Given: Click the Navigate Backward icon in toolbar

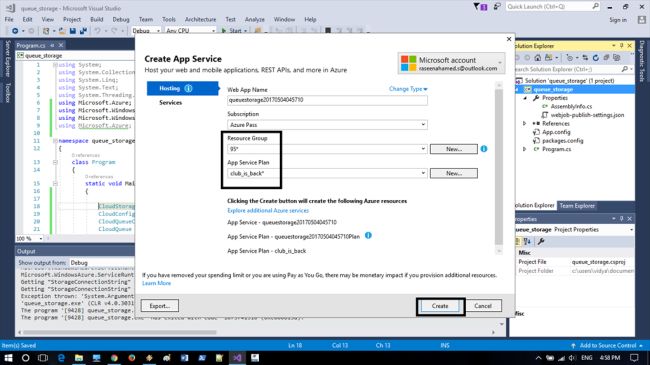Looking at the screenshot, I should coord(15,31).
